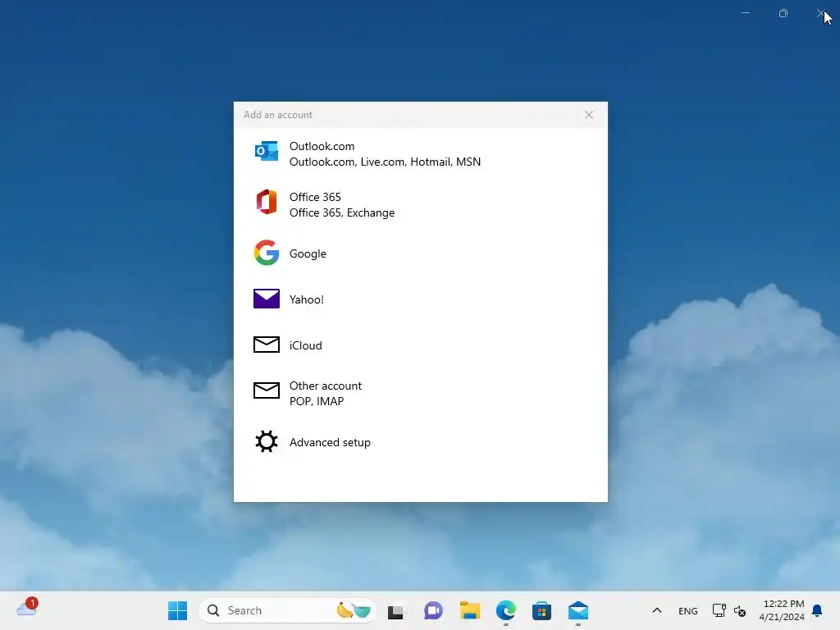Open the Windows Start menu
This screenshot has width=840, height=630.
tap(177, 610)
